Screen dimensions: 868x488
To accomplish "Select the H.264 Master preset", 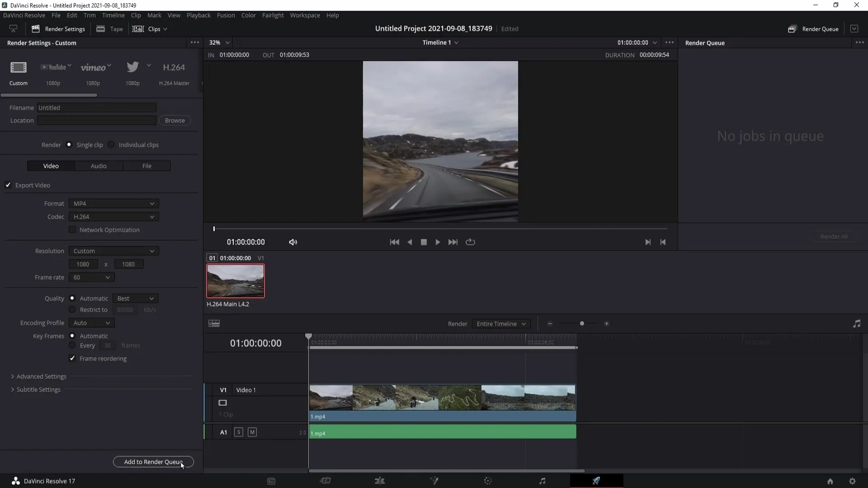I will coord(174,67).
